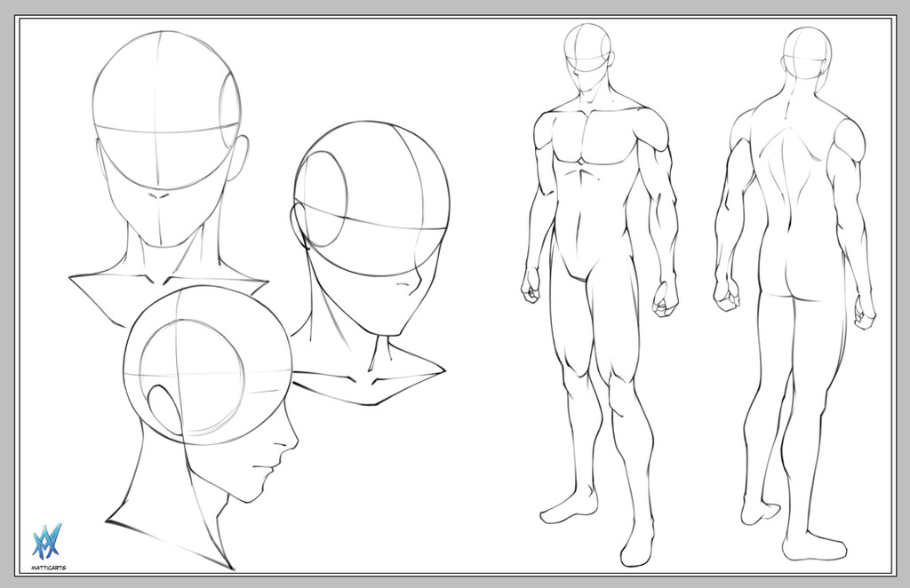Select the back-facing full body figure
Screen dimensions: 910x588
[x=794, y=293]
